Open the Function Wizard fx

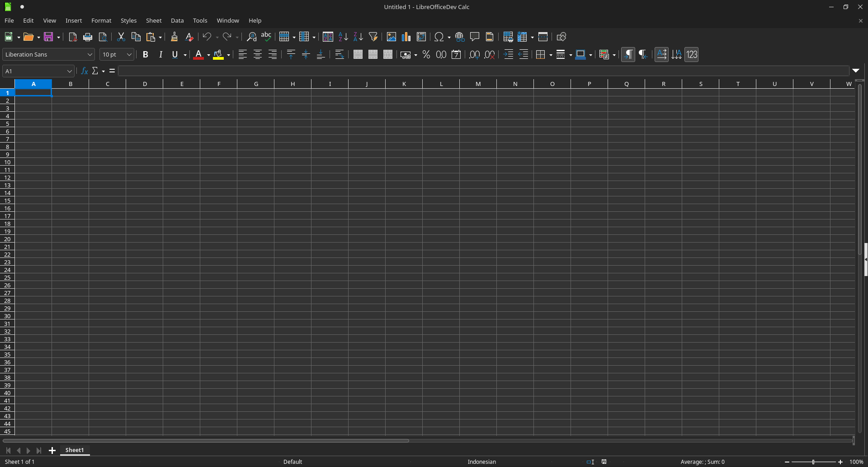(x=85, y=71)
